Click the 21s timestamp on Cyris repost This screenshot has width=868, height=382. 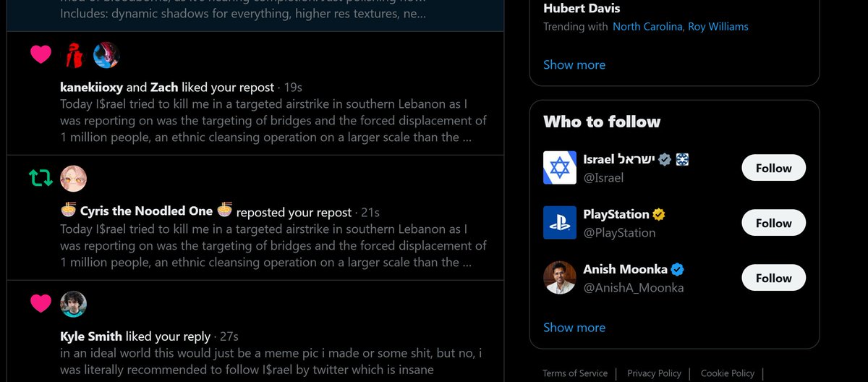(x=370, y=212)
